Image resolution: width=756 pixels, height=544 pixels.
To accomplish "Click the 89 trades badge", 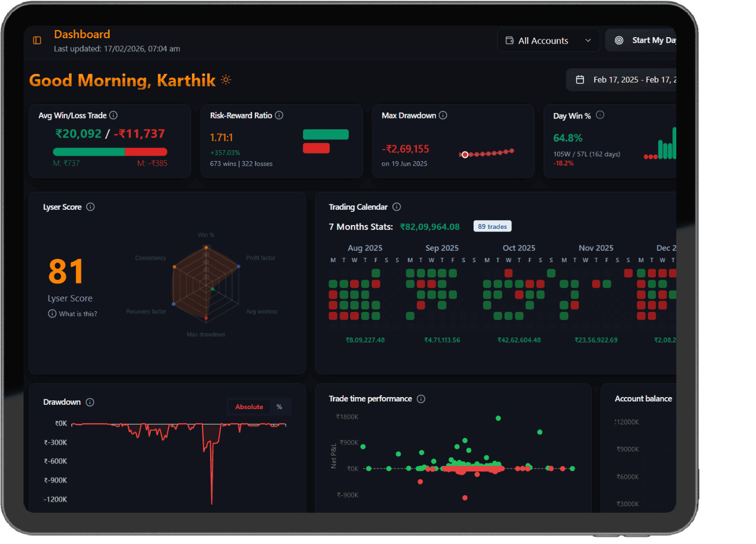I will coord(492,227).
